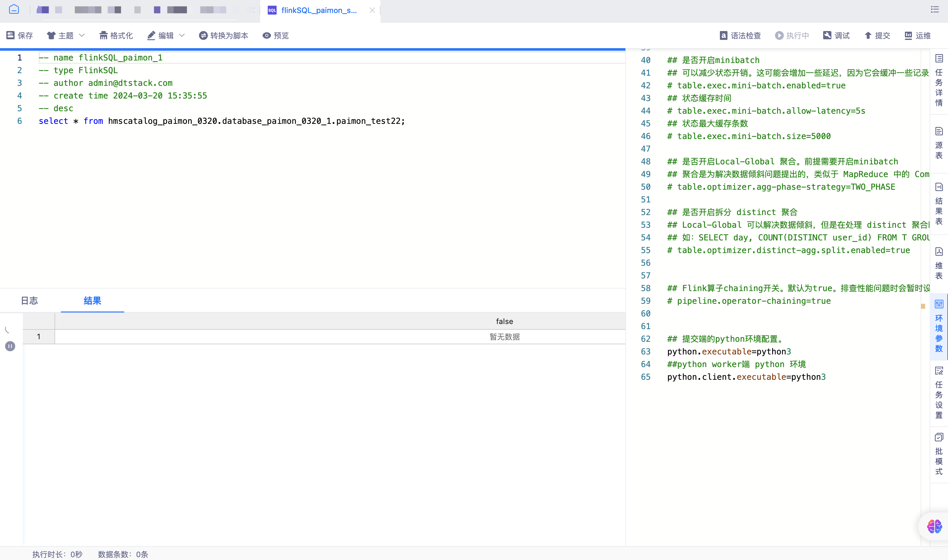The width and height of the screenshot is (948, 560).
Task: Open 批模式 batch mode panel
Action: [939, 454]
